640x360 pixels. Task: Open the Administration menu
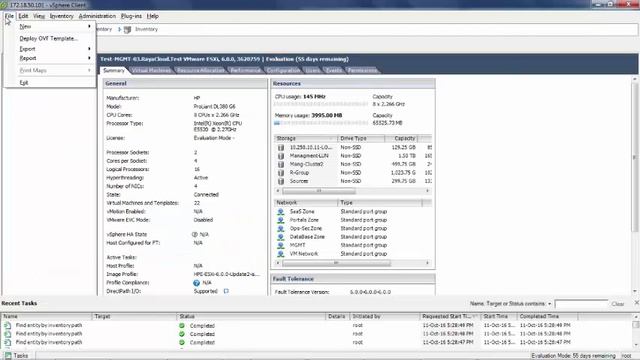tap(97, 16)
